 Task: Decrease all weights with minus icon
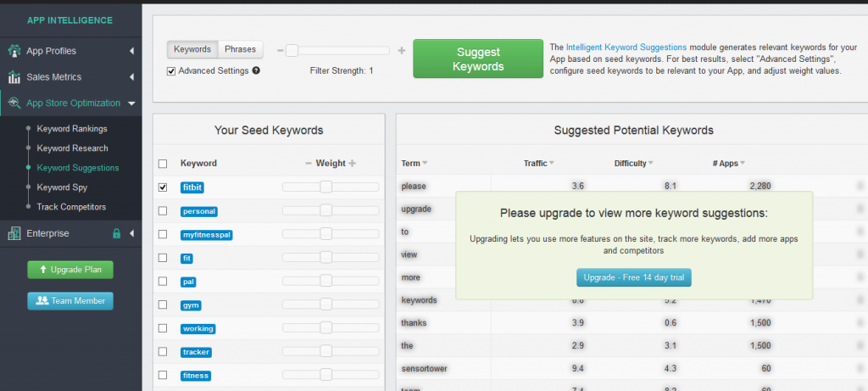coord(309,164)
